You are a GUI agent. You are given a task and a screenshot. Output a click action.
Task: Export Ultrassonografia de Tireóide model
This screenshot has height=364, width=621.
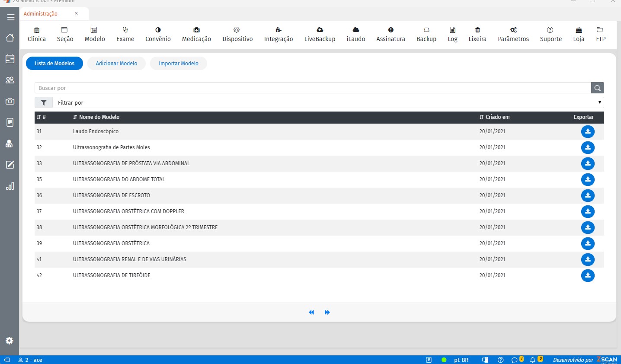coord(588,275)
